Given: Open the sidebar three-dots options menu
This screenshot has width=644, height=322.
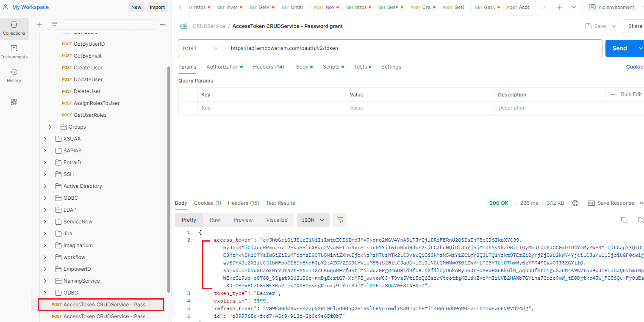Looking at the screenshot, I should [x=163, y=25].
